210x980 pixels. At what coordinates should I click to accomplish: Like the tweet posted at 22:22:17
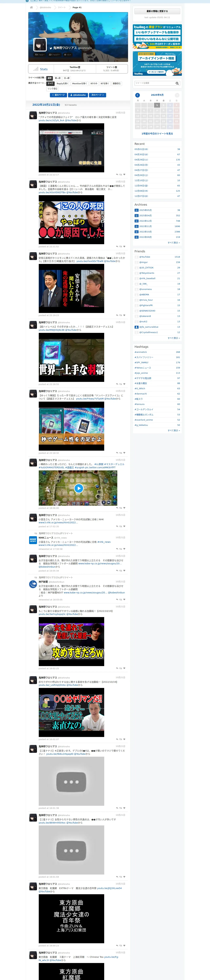(x=124, y=175)
